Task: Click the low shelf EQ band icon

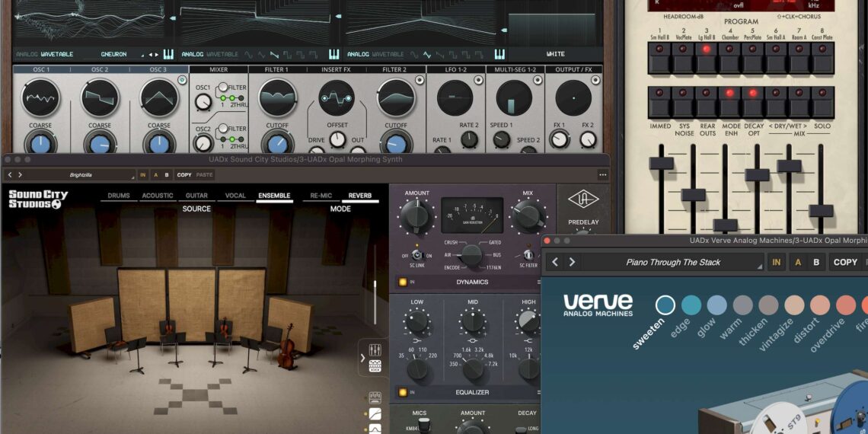Action: point(416,340)
